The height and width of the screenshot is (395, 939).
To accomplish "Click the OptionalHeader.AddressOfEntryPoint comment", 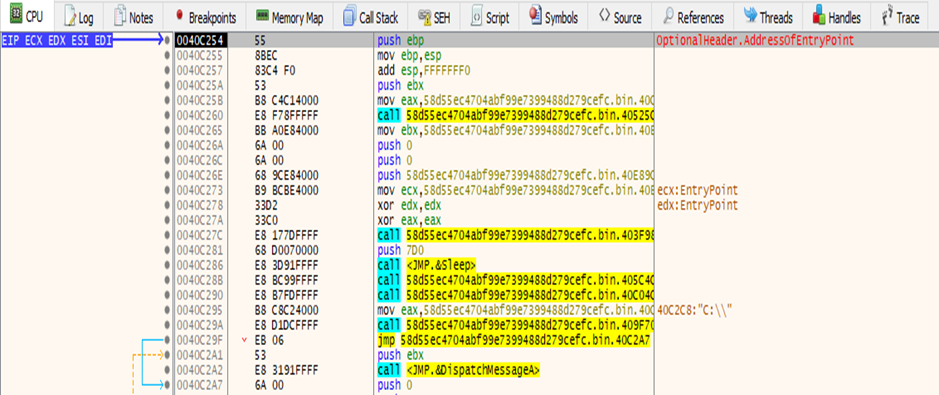I will click(755, 40).
